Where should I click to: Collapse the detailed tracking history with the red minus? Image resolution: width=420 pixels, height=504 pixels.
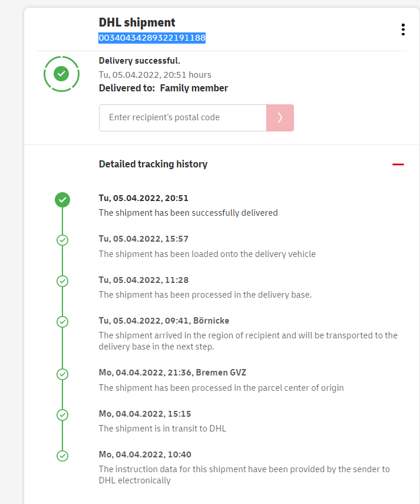[398, 164]
